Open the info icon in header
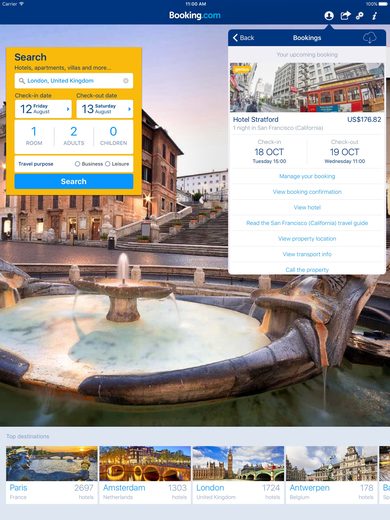 tap(375, 16)
